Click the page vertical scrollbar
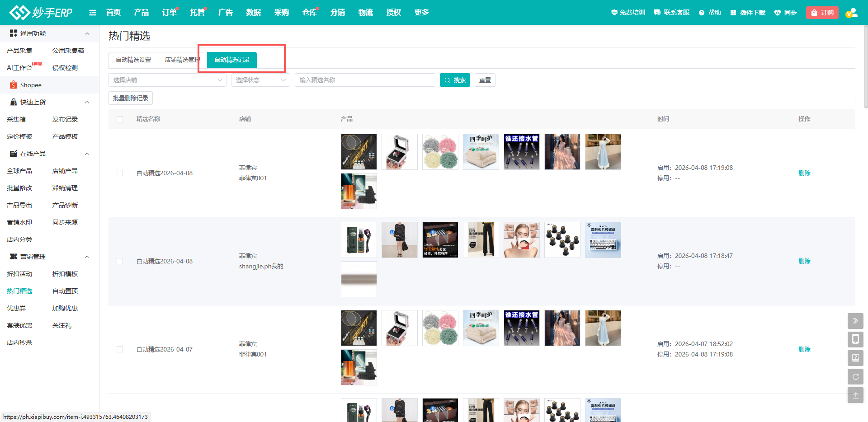 pos(866,68)
